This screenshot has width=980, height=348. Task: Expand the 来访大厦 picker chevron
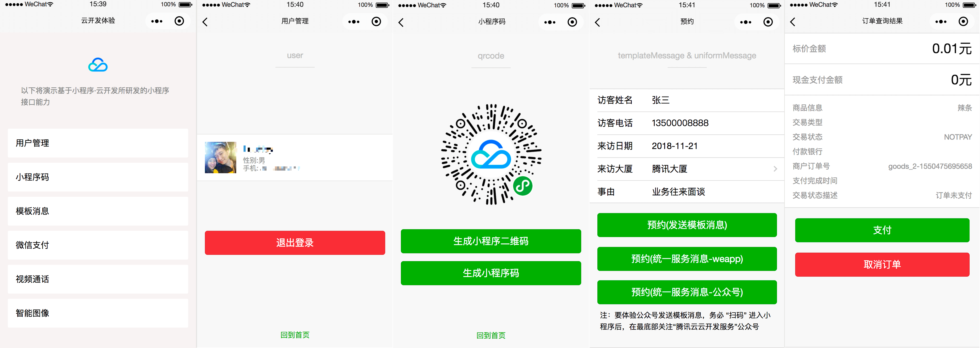(x=775, y=169)
